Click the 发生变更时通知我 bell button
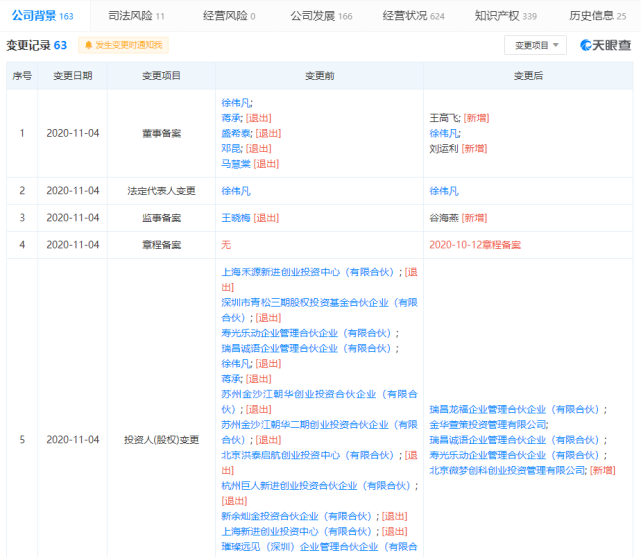Viewport: 641px width, 557px height. [124, 45]
